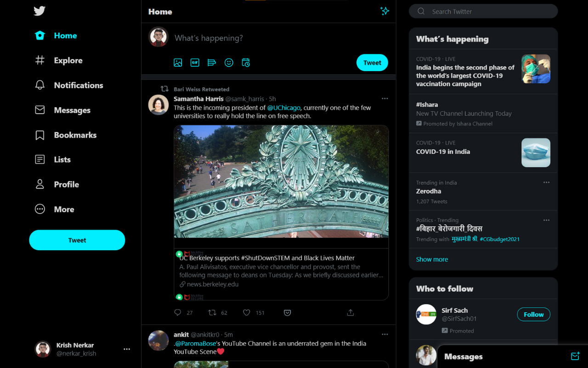This screenshot has width=588, height=368.
Task: Open Lists in sidebar
Action: point(53,160)
